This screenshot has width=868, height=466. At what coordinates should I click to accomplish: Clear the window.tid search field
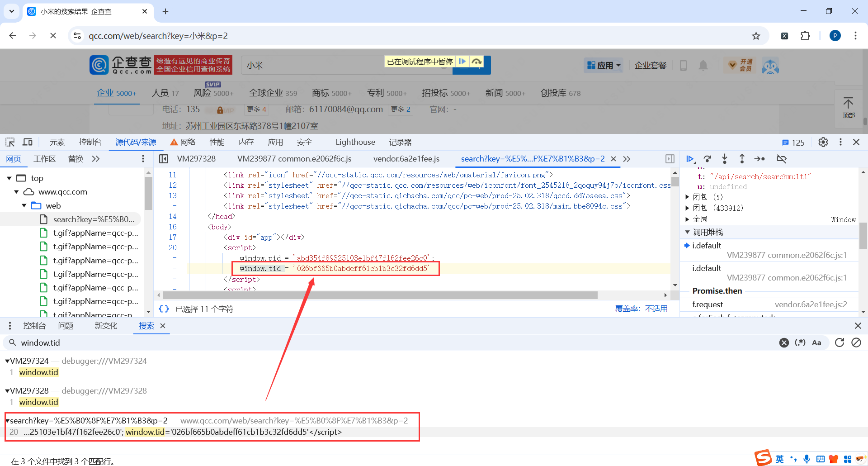pyautogui.click(x=784, y=342)
